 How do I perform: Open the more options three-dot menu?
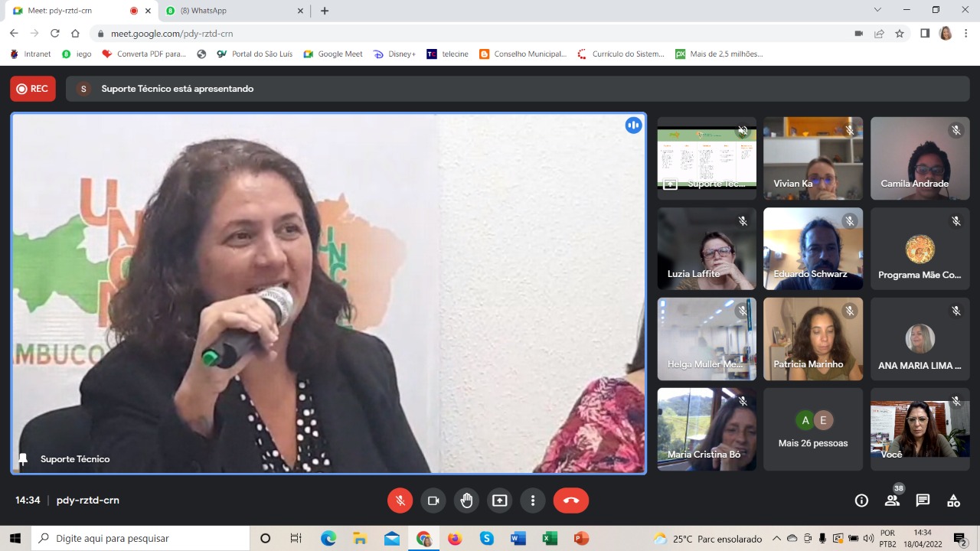pos(533,500)
